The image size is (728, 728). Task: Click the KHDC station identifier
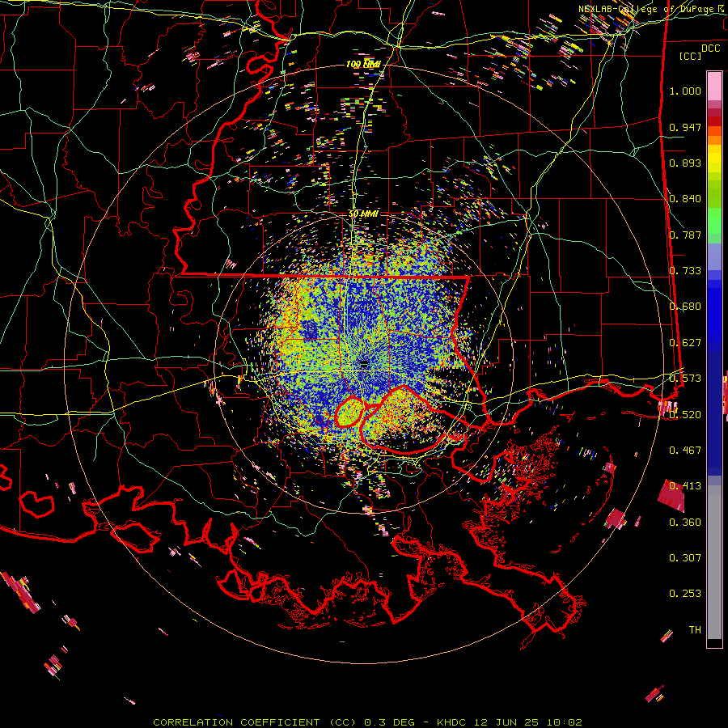[x=452, y=722]
